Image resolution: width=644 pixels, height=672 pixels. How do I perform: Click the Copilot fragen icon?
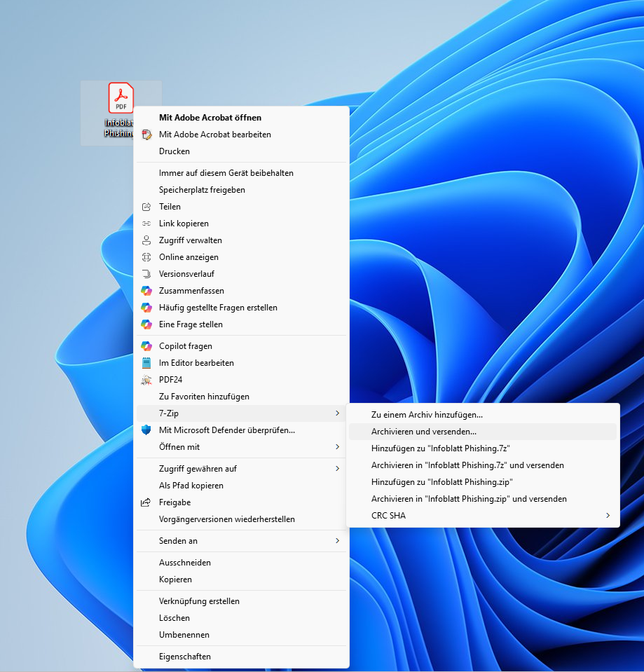tap(146, 346)
